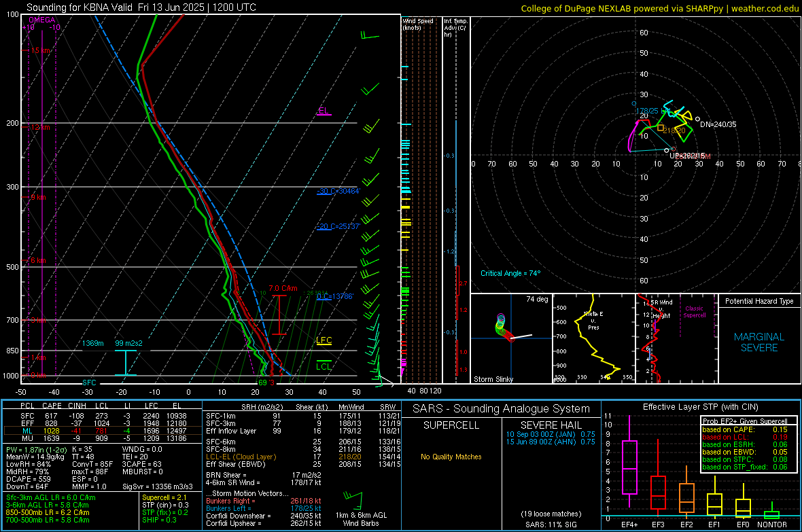Click the '1km & 6km AGL Wind Barbs' caption
The image size is (802, 532).
coord(361,519)
